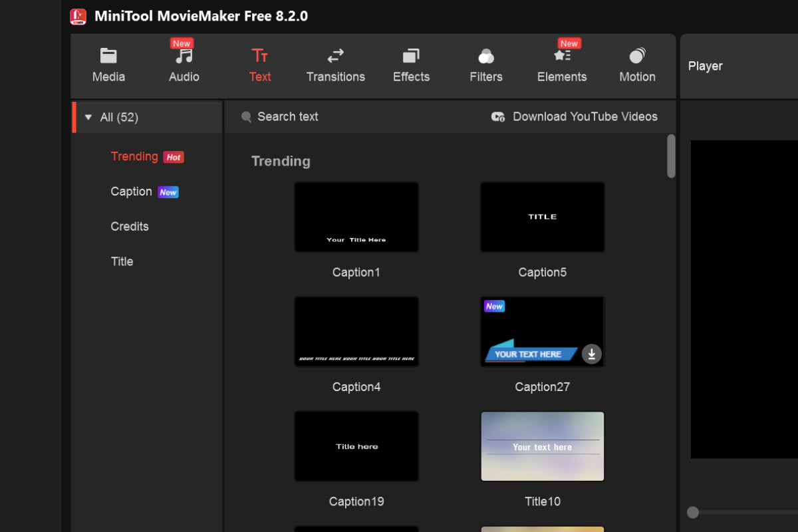The image size is (798, 532).
Task: Click the Caption19 label text
Action: click(x=356, y=501)
